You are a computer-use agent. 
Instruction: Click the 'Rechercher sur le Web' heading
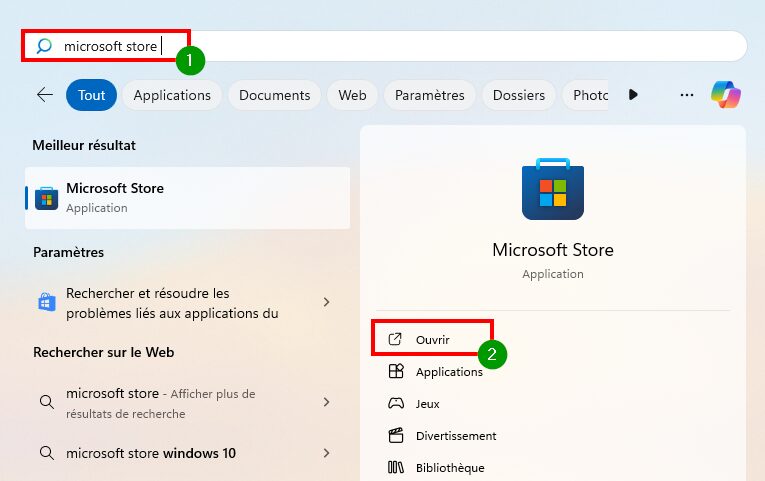pos(103,352)
